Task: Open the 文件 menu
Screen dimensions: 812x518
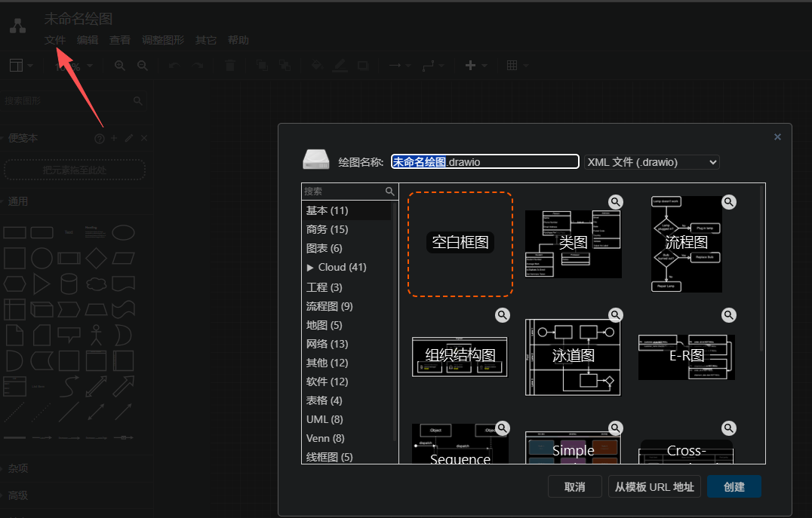Action: [x=55, y=41]
